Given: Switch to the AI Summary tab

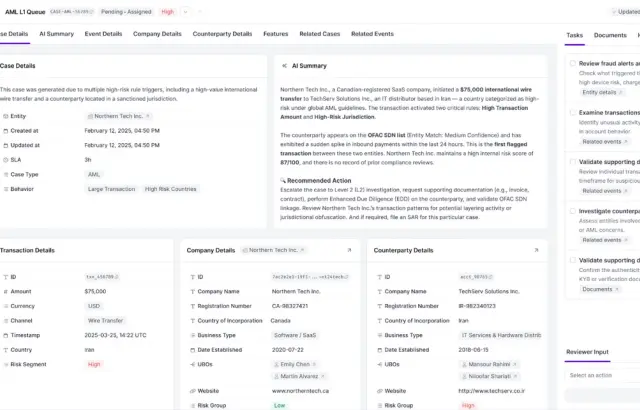Looking at the screenshot, I should pyautogui.click(x=56, y=34).
